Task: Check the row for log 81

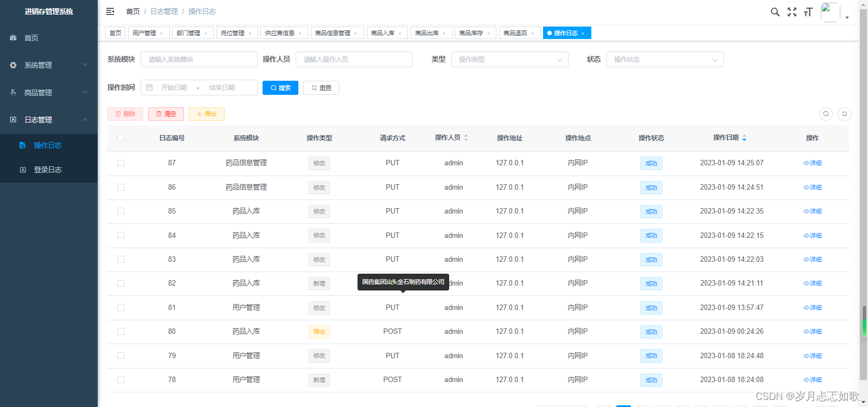Action: 120,307
